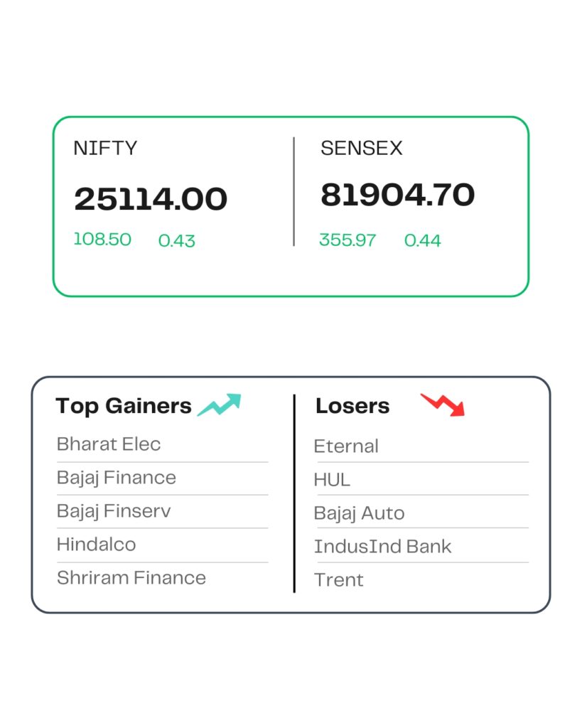The height and width of the screenshot is (728, 582).
Task: Click SENSEX point change 355.97
Action: coord(347,240)
